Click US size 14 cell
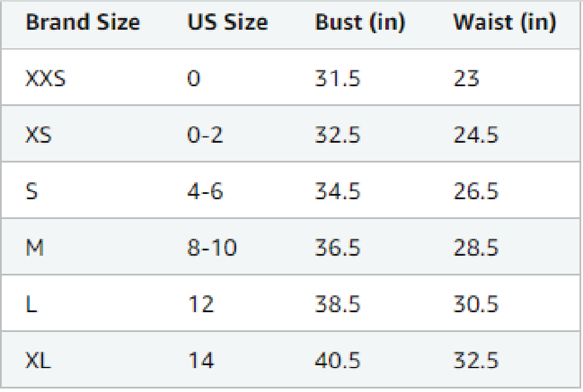The image size is (583, 392). [x=201, y=361]
